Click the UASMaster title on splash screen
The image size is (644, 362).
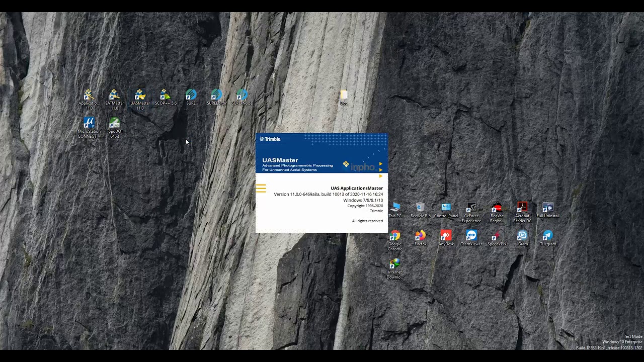point(280,160)
